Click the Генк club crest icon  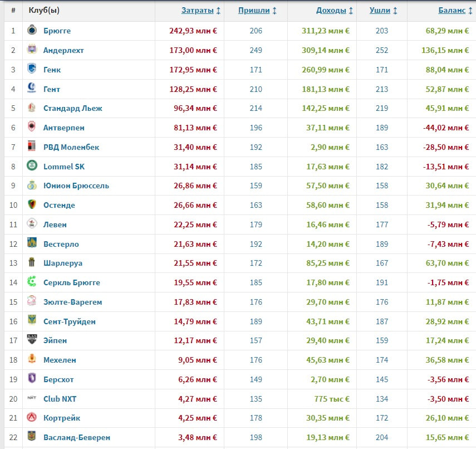click(32, 69)
